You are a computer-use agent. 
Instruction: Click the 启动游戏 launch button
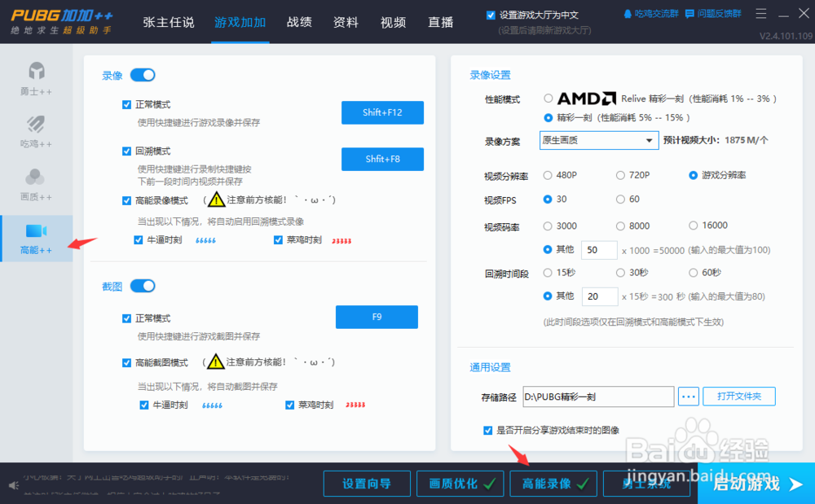point(756,484)
